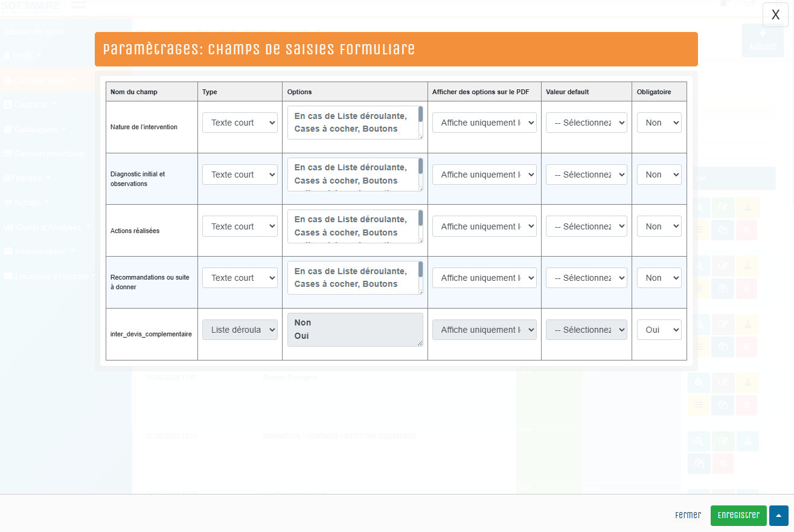The height and width of the screenshot is (532, 794).
Task: Expand the Type dropdown for Actions réalisées
Action: pos(240,226)
